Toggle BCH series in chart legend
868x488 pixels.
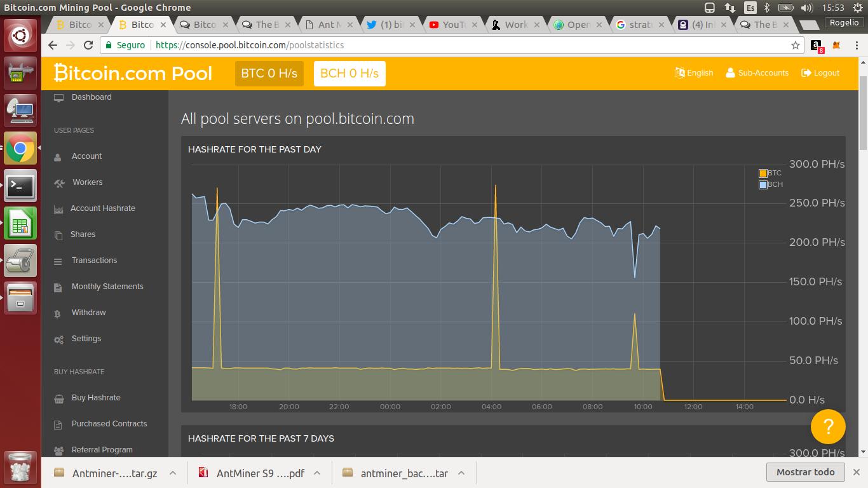(771, 184)
